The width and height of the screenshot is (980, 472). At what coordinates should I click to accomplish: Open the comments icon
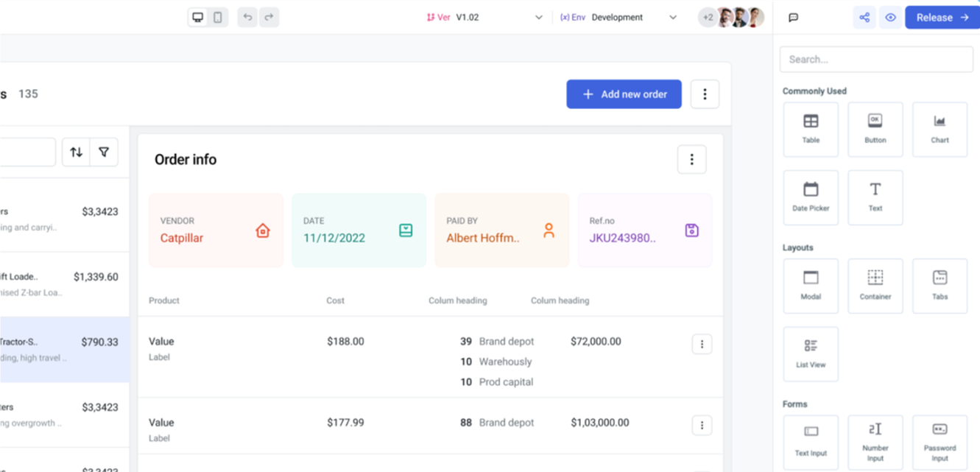(793, 18)
